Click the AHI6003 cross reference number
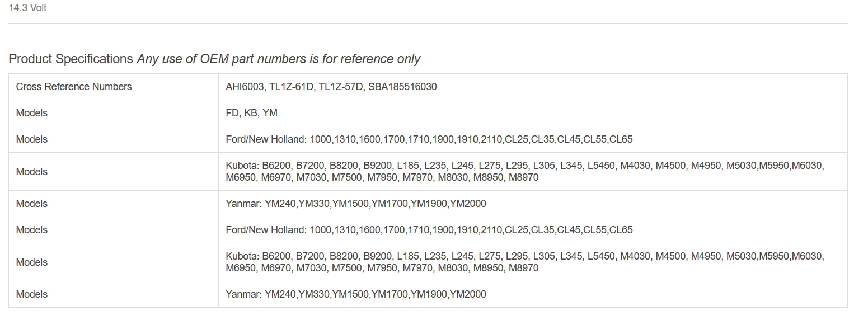The height and width of the screenshot is (320, 868). click(x=244, y=87)
